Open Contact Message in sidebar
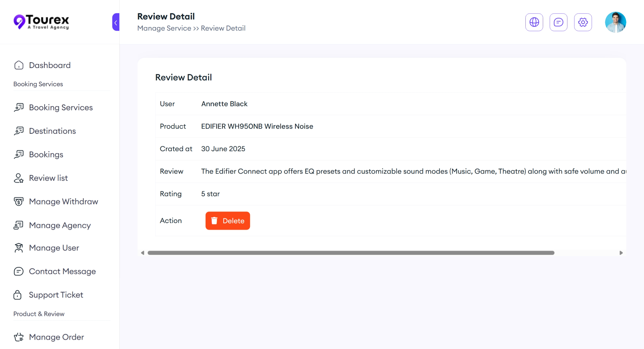Image resolution: width=644 pixels, height=349 pixels. tap(62, 271)
